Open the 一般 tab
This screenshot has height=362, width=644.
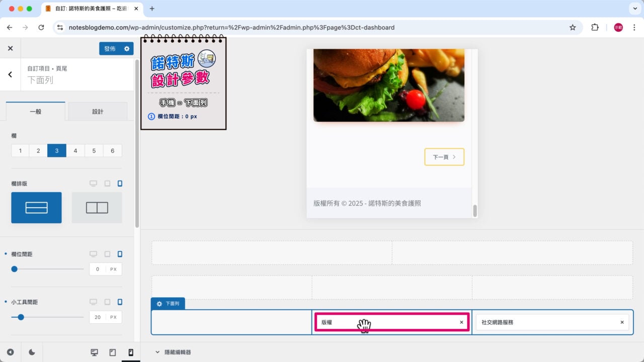(35, 112)
